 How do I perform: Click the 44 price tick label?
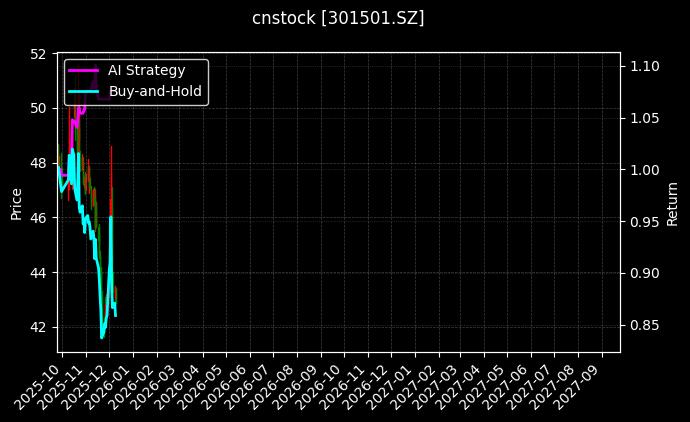(38, 273)
